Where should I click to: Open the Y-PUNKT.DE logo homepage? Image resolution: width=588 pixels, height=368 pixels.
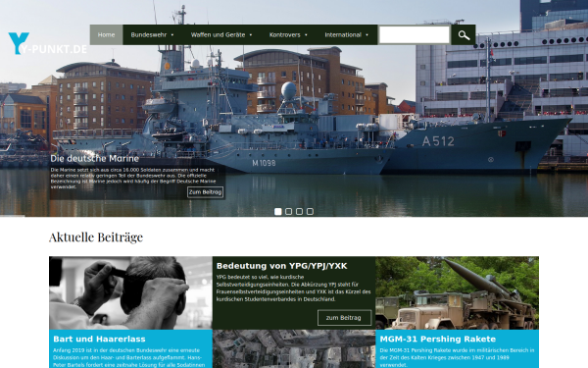tap(47, 43)
